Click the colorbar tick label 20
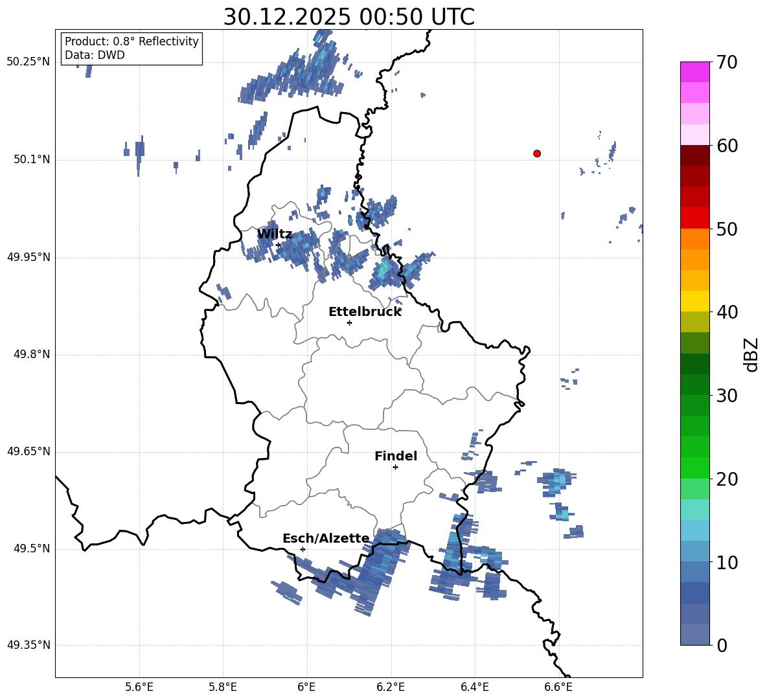This screenshot has width=767, height=700. pos(727,479)
